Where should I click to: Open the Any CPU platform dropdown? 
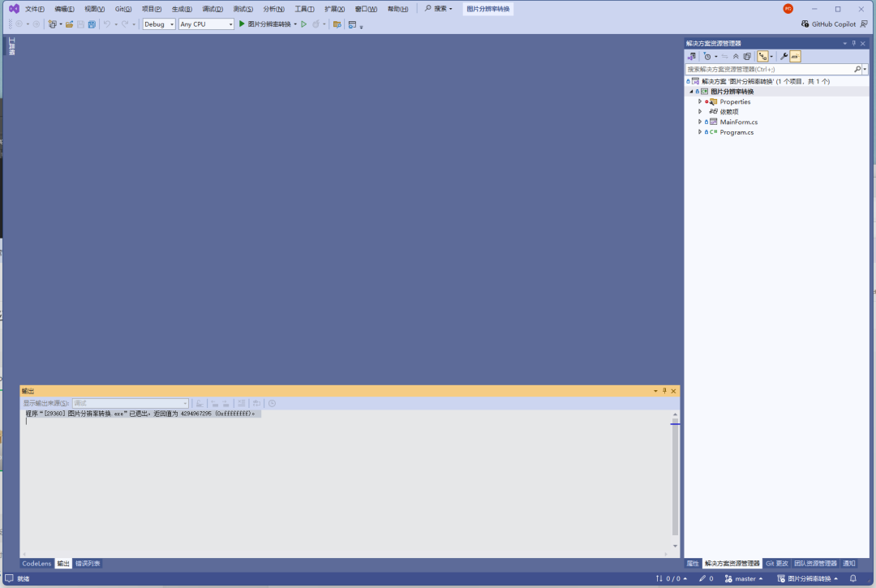[206, 24]
